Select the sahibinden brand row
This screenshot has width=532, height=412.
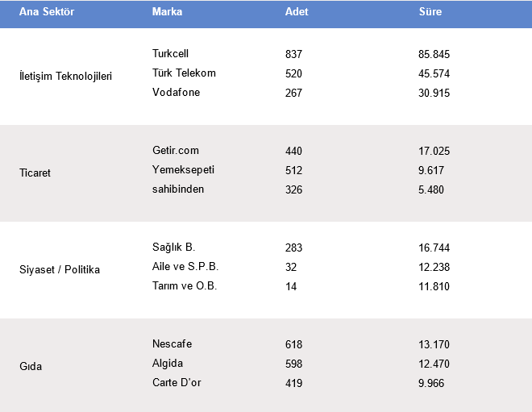[178, 189]
